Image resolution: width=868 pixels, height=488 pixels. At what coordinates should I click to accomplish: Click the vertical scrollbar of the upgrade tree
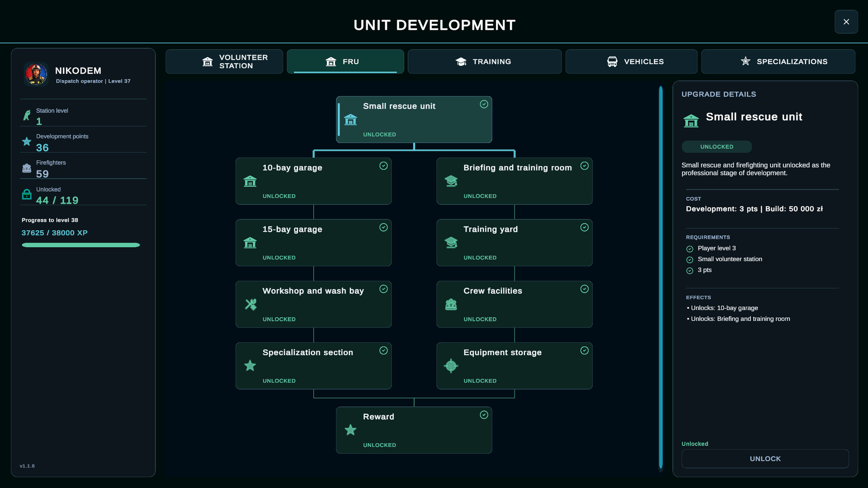pyautogui.click(x=660, y=277)
